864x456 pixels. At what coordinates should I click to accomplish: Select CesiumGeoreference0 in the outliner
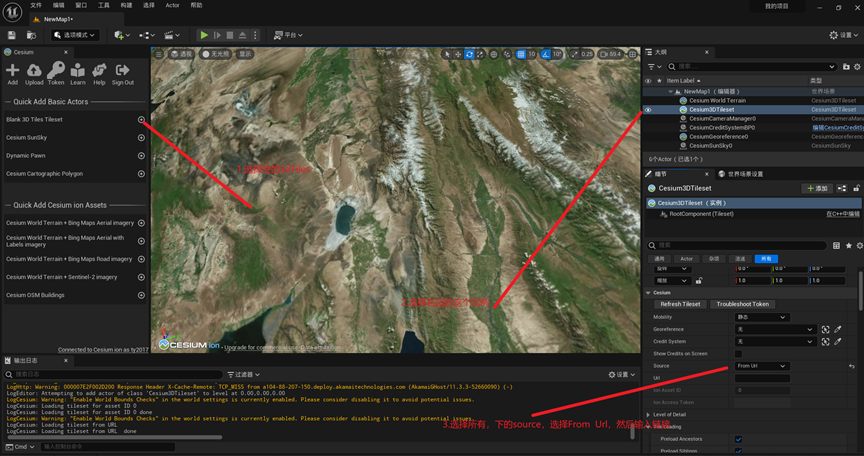[719, 137]
